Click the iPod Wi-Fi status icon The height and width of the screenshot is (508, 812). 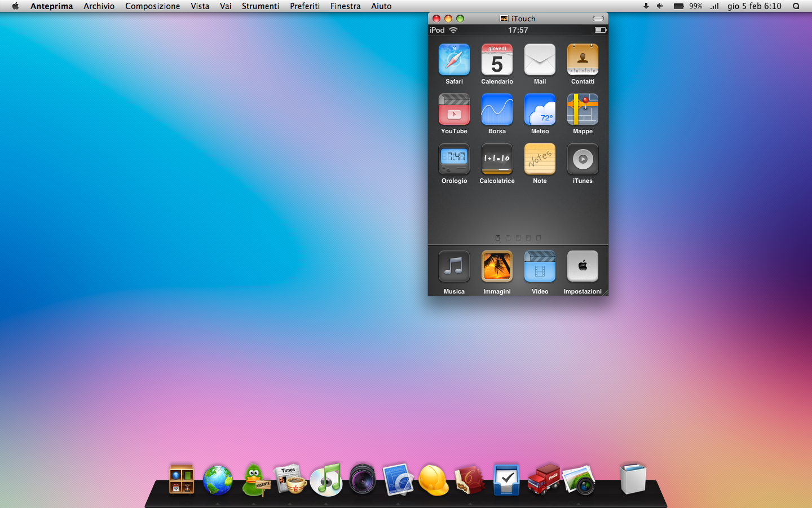(x=453, y=30)
